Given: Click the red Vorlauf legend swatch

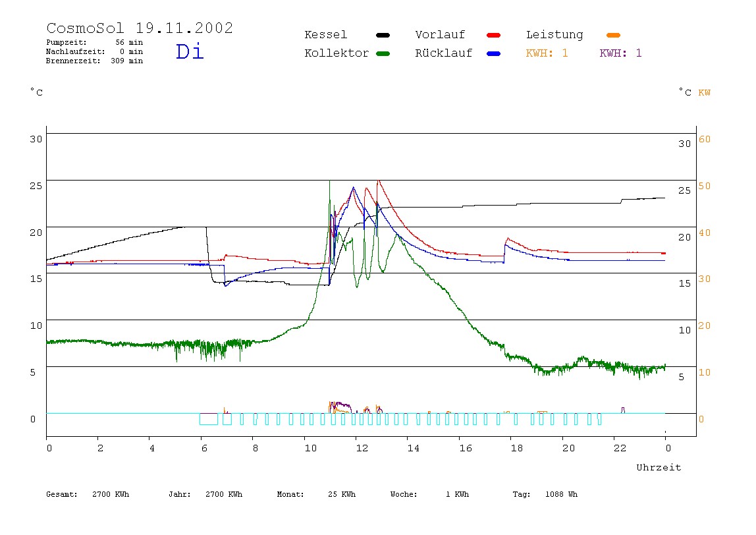Looking at the screenshot, I should pos(494,35).
